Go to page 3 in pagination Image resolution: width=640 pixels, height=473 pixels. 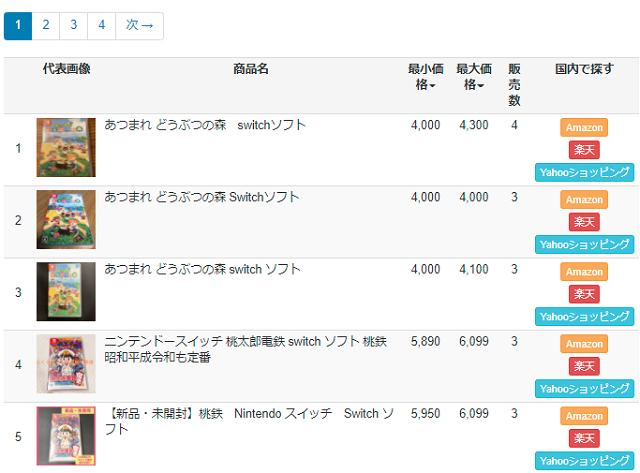point(73,26)
